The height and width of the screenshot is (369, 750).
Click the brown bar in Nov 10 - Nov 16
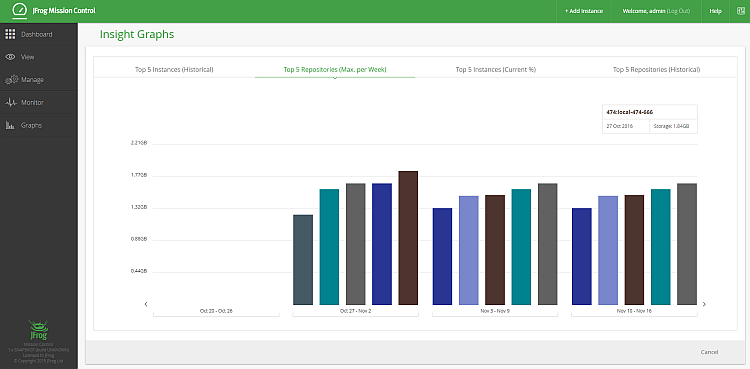pos(634,250)
